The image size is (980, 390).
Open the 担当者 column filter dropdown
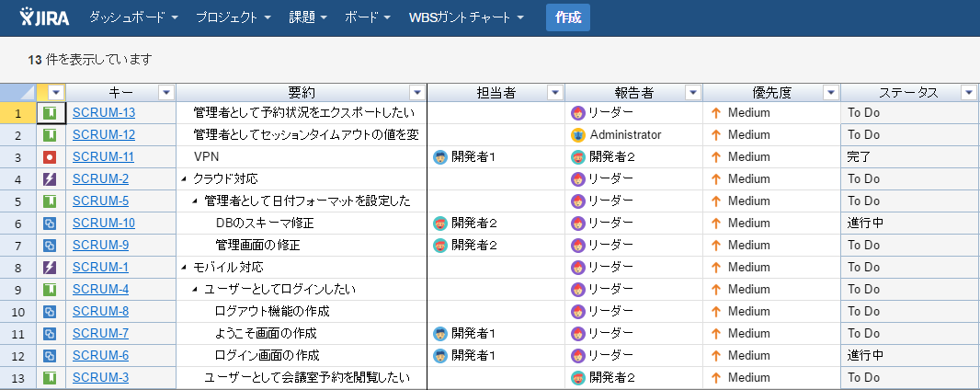[554, 92]
